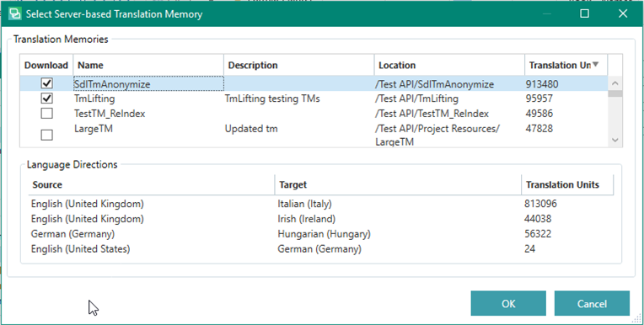Select Italian (Italy) target row
Viewport: 644px width, 325px height.
(304, 204)
